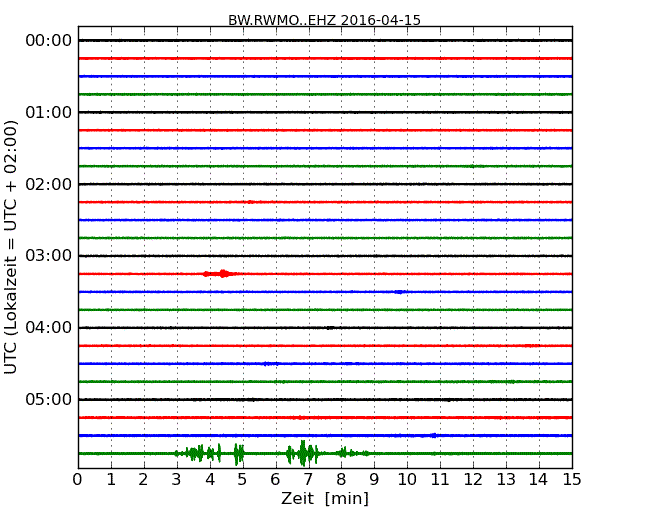Select x-axis tick label 7
Viewport: 650px width, 520px height.
coord(308,479)
